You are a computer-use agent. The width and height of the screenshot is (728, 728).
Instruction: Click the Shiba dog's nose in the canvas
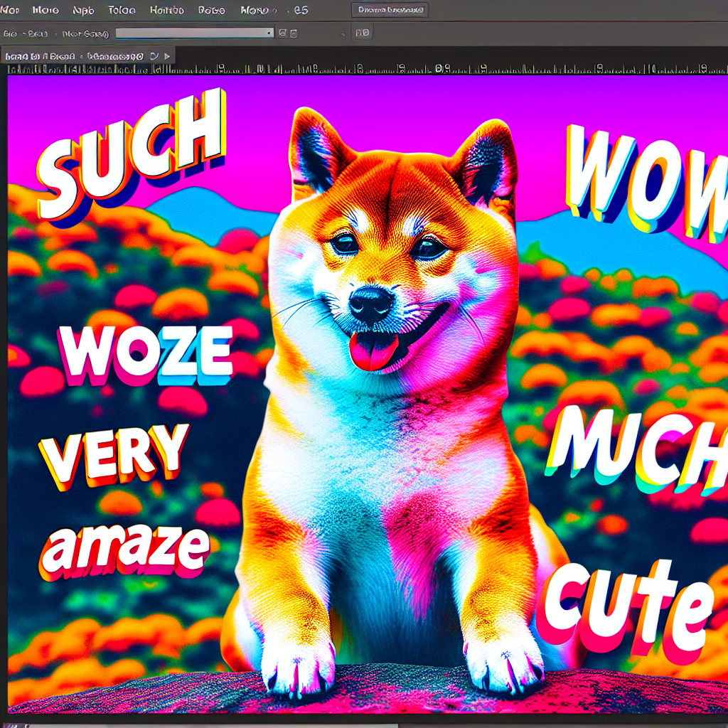click(x=371, y=304)
